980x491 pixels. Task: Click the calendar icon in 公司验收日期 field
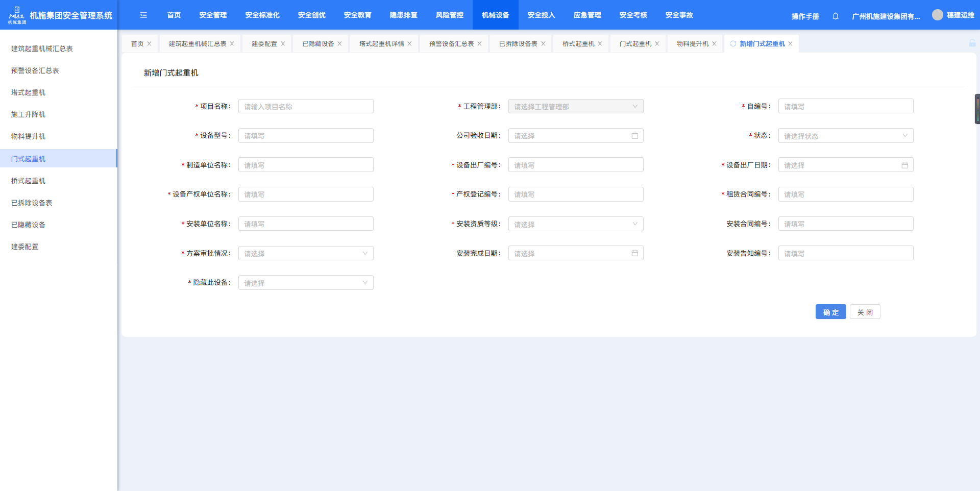coord(634,136)
